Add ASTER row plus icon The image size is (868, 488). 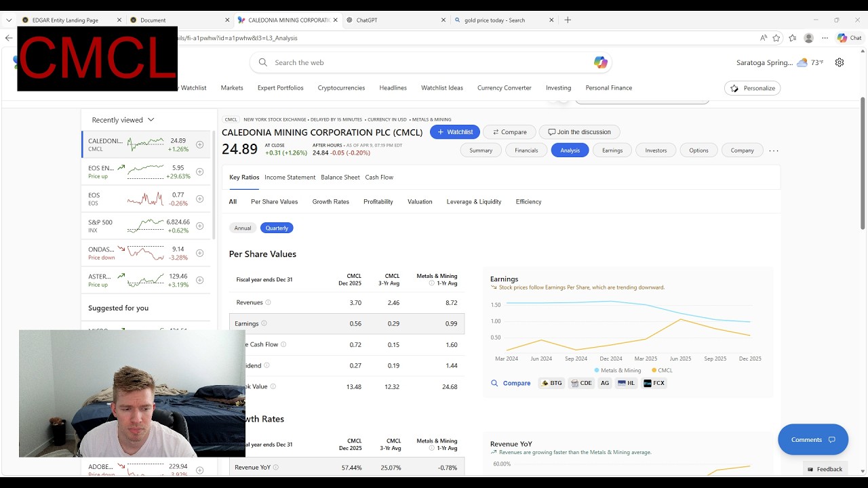pyautogui.click(x=199, y=280)
